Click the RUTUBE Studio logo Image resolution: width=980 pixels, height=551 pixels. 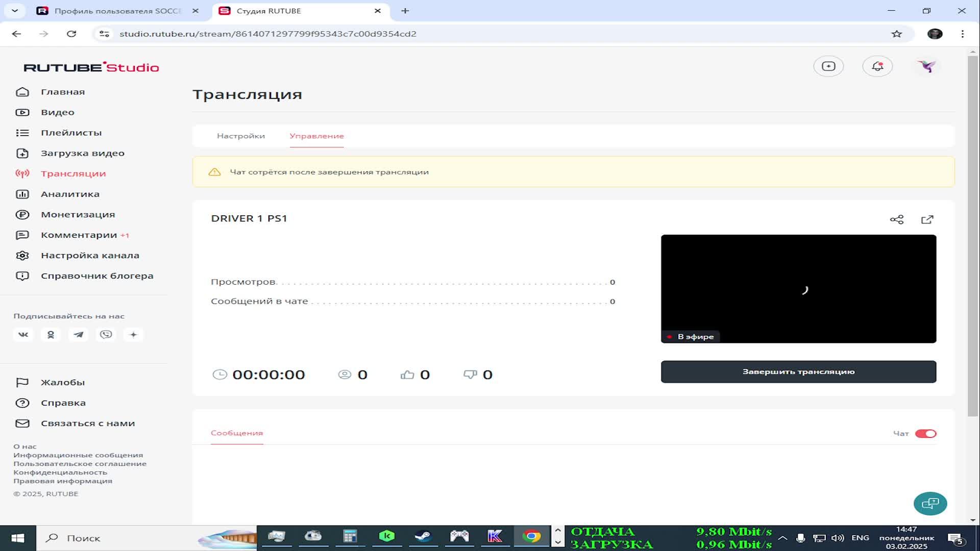pyautogui.click(x=91, y=67)
